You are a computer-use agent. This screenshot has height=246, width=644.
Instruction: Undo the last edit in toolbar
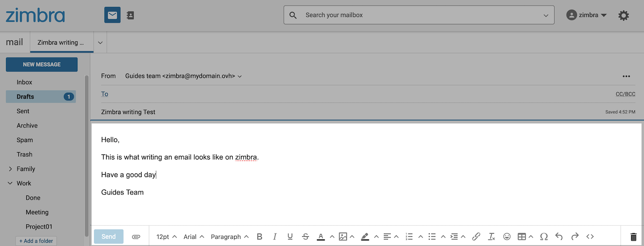tap(559, 237)
